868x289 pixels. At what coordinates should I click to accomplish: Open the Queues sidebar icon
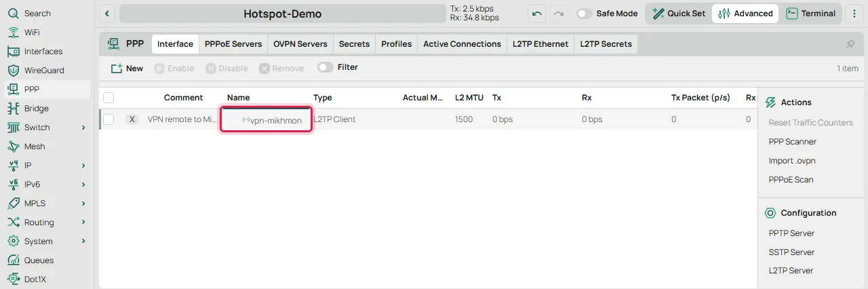(14, 261)
